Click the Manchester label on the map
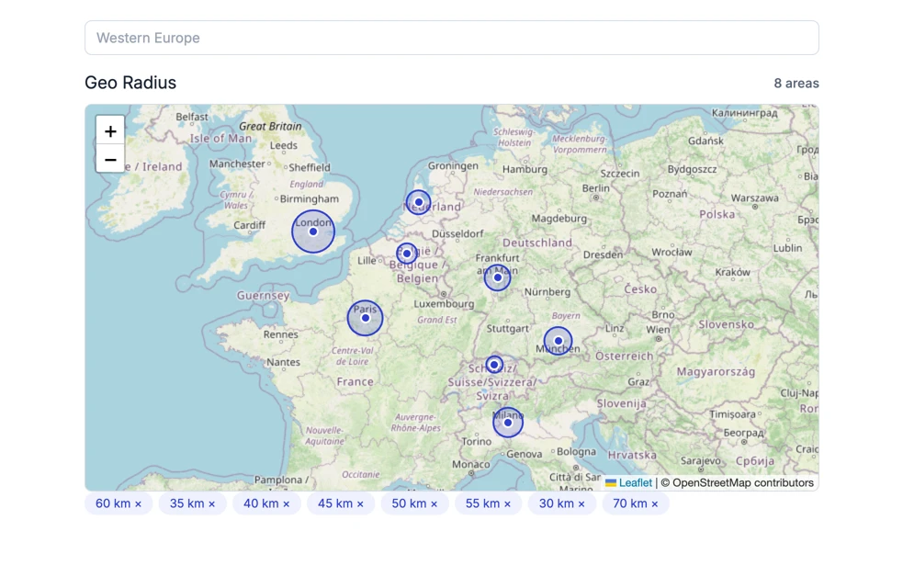903x588 pixels. (x=237, y=164)
